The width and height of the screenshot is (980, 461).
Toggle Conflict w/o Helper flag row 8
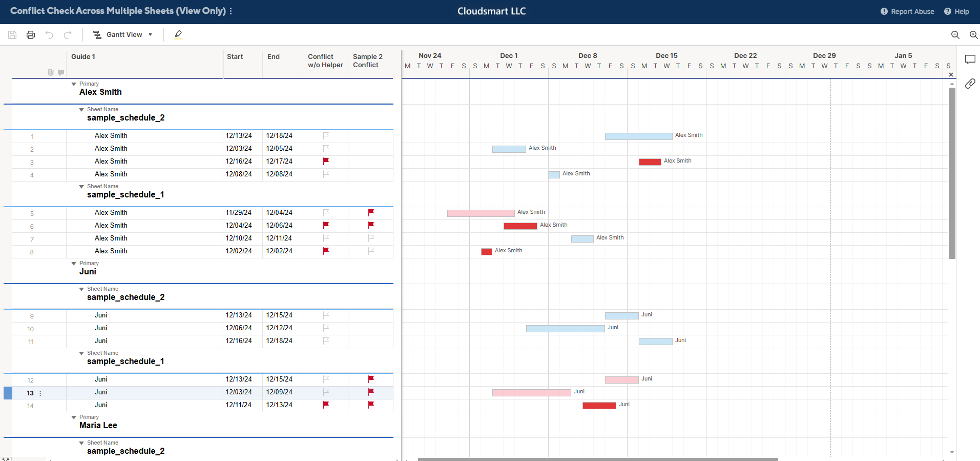point(326,251)
